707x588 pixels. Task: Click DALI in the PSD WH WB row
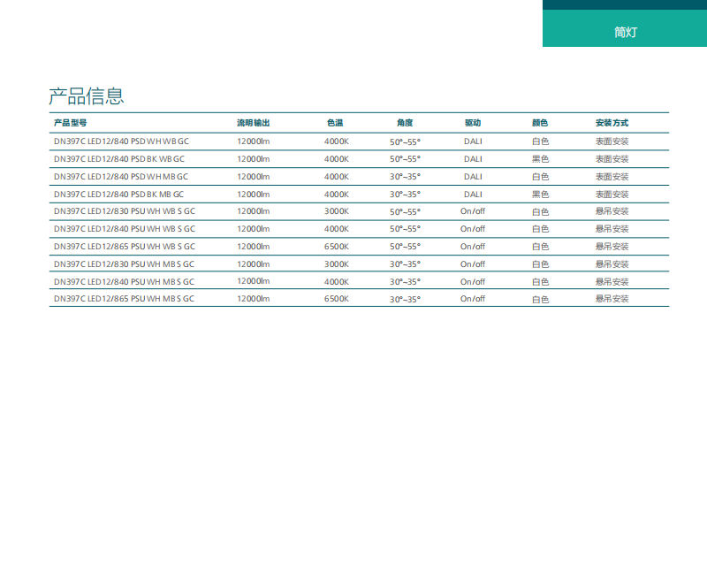(x=473, y=141)
